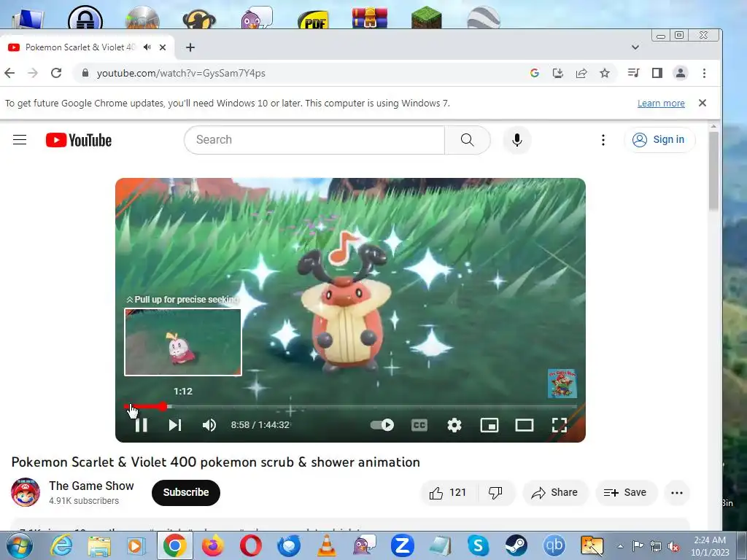747x560 pixels.
Task: Start voice search with microphone
Action: click(x=517, y=140)
